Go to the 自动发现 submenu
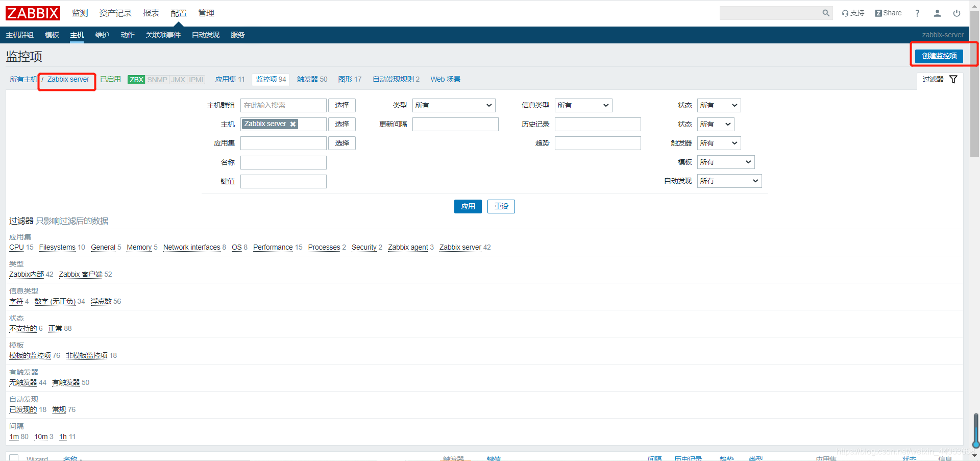 click(x=206, y=35)
